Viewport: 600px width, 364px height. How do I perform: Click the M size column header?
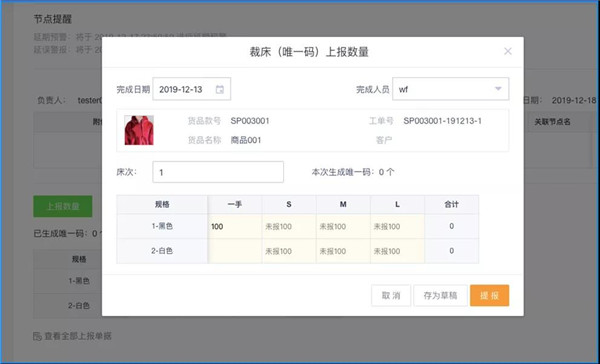point(343,204)
